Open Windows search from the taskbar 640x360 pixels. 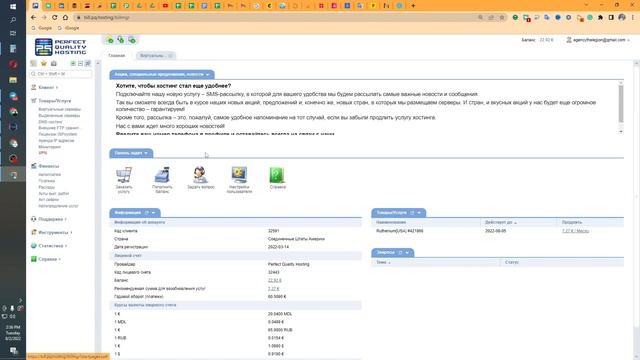point(13,20)
